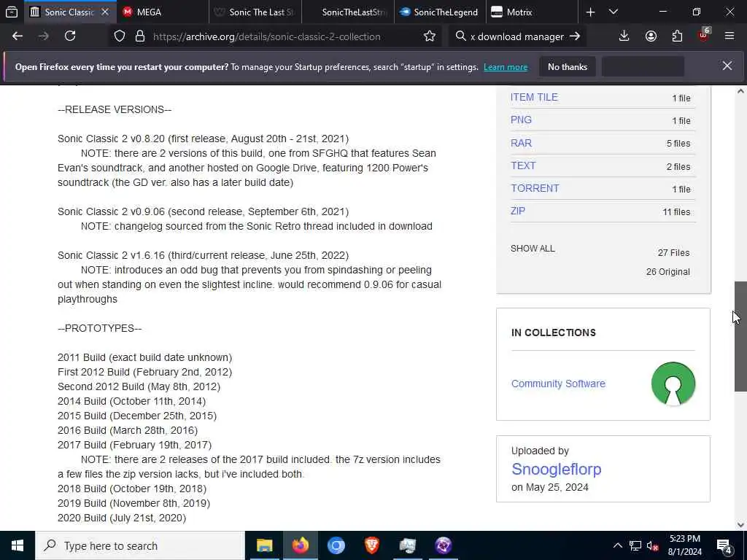Click SHOW ALL files link
This screenshot has width=747, height=560.
[533, 249]
